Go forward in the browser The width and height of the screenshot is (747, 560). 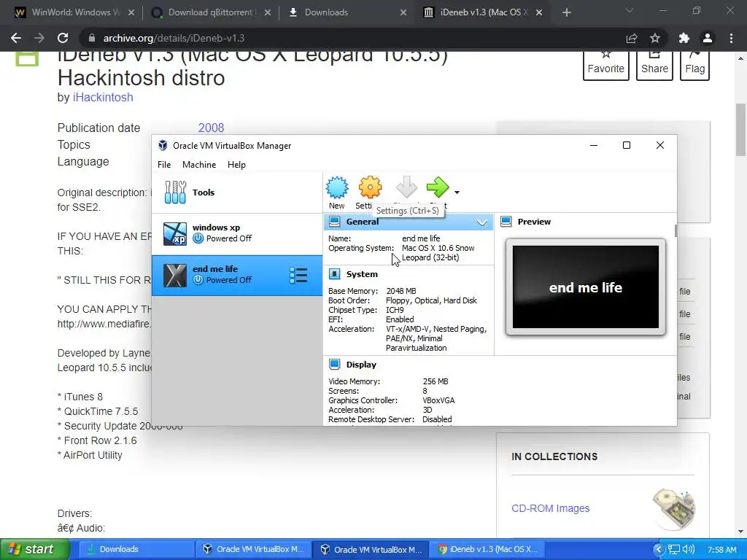pyautogui.click(x=39, y=38)
